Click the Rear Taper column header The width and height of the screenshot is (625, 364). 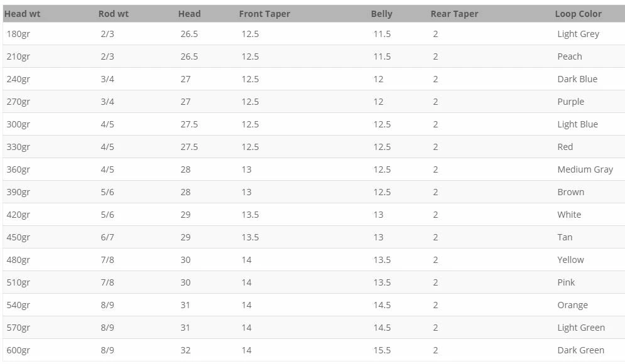tap(454, 14)
